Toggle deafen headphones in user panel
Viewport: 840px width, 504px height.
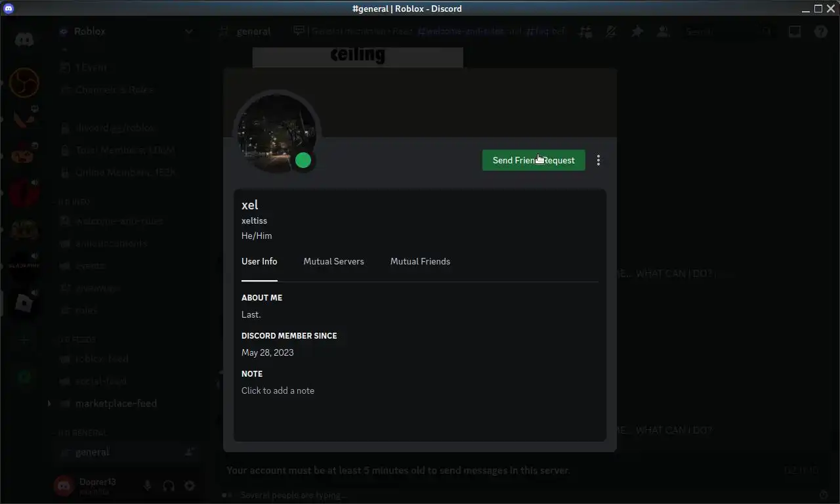click(169, 486)
